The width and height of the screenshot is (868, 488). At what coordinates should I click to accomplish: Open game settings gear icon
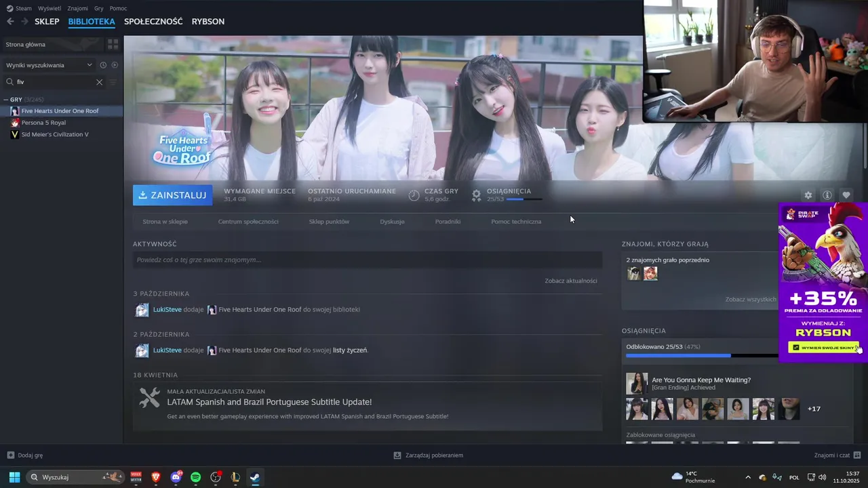click(x=808, y=195)
